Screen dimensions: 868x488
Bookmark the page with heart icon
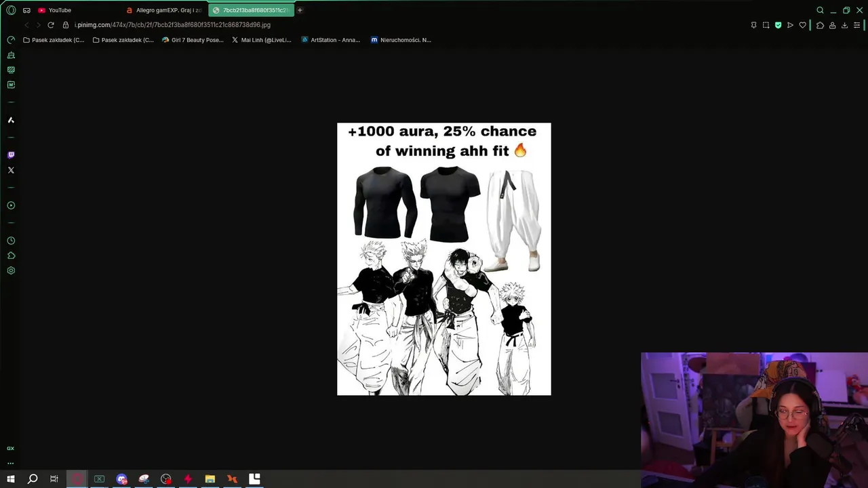[802, 25]
